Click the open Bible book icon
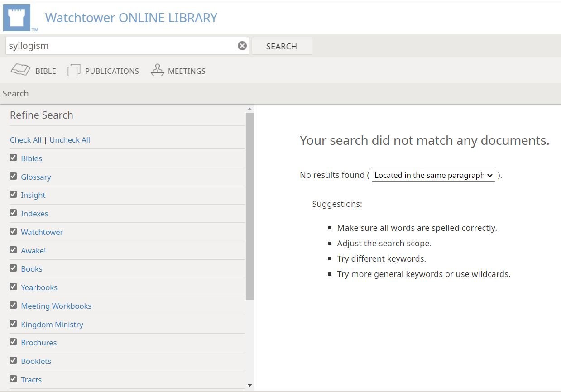 tap(20, 70)
